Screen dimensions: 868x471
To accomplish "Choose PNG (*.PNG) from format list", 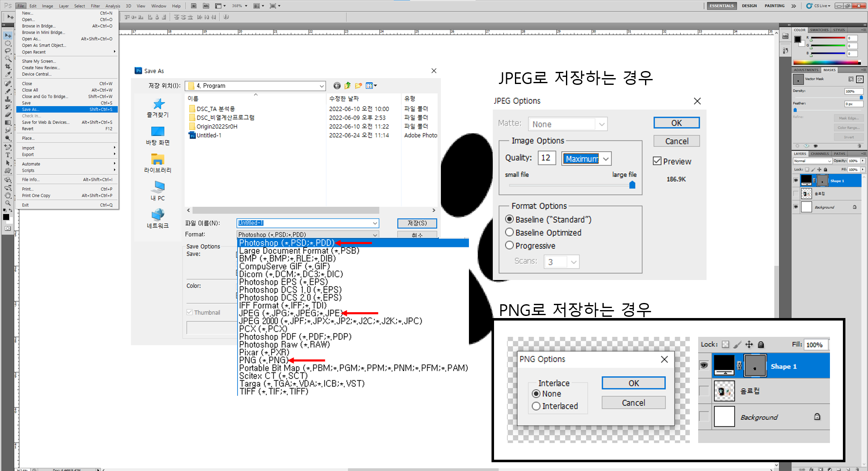I will pyautogui.click(x=264, y=360).
